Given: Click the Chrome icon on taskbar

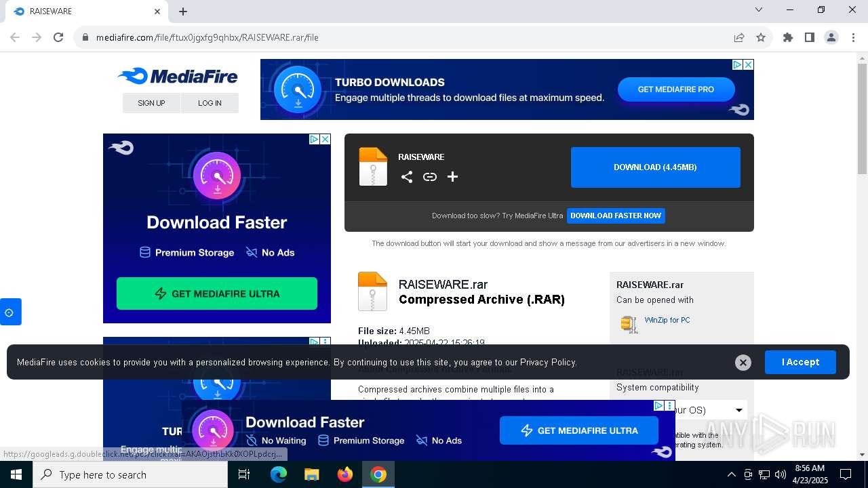Looking at the screenshot, I should (378, 474).
